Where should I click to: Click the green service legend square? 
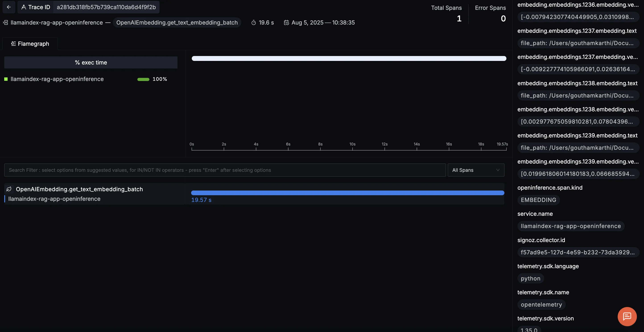coord(6,79)
